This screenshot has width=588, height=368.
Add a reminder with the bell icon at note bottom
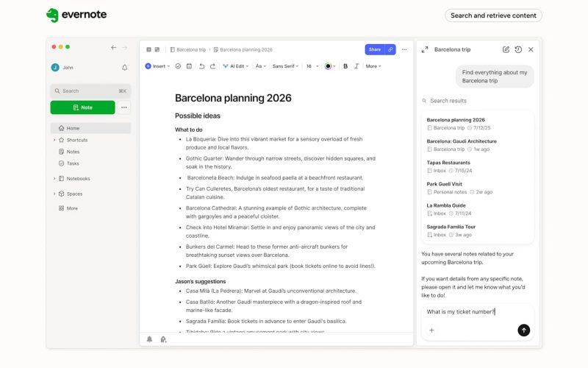pyautogui.click(x=149, y=339)
